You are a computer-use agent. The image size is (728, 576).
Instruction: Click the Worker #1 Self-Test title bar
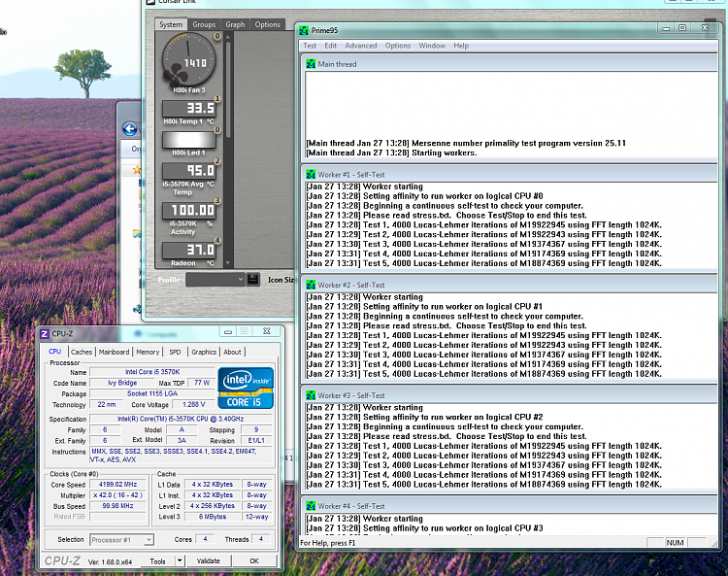click(x=510, y=175)
